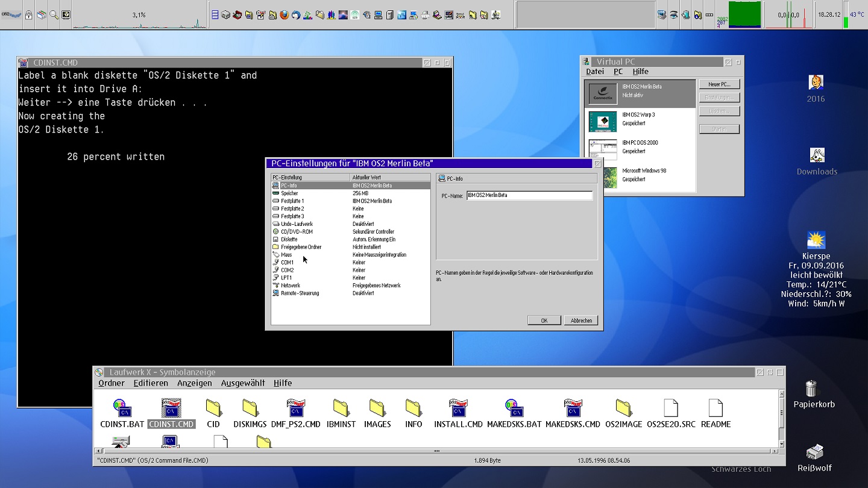
Task: Click the OS/2 Warp button in top bar
Action: point(11,14)
